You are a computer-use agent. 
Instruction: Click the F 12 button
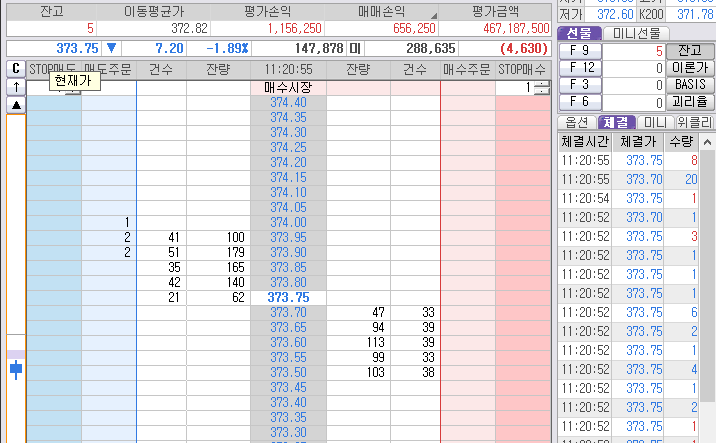click(580, 68)
